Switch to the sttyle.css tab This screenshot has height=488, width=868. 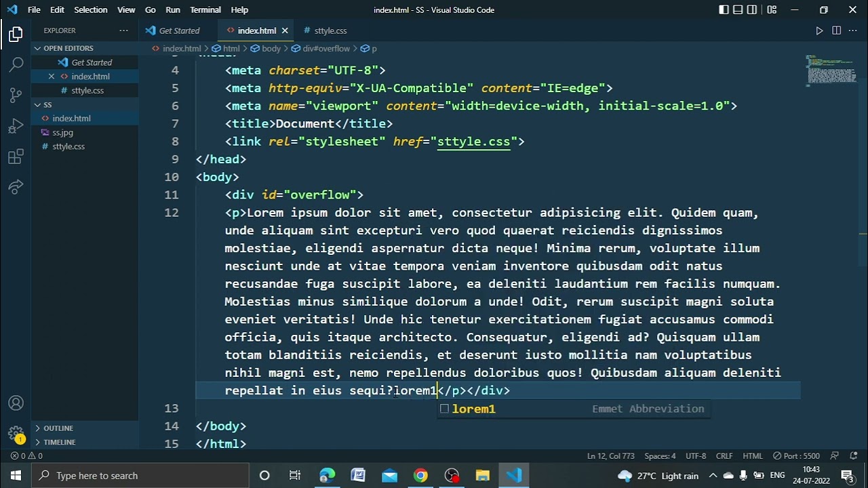[330, 30]
